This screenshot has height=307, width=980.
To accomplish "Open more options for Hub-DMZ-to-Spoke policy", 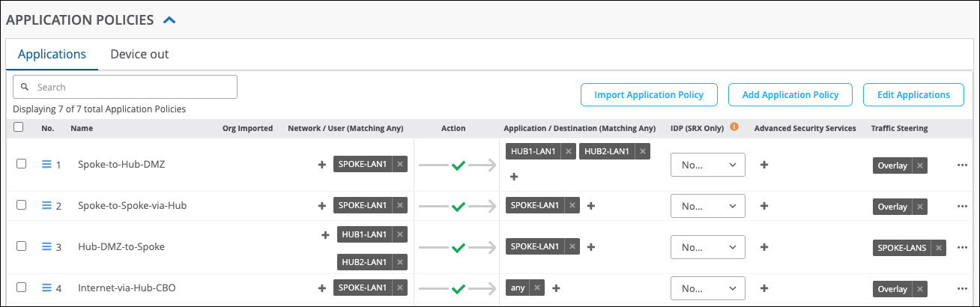I will click(963, 247).
